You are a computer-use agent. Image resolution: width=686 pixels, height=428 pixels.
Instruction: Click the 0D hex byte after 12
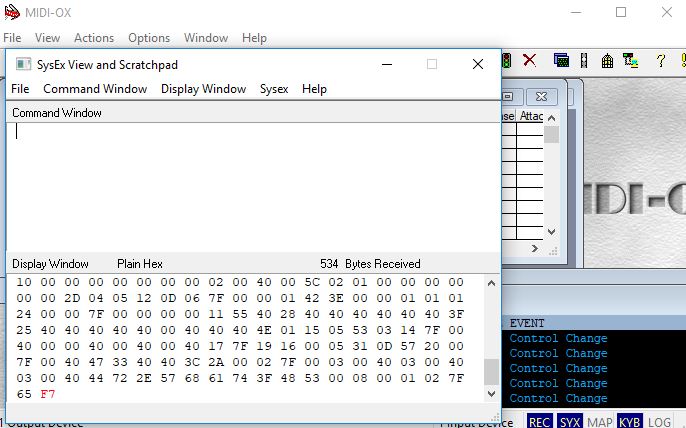tap(168, 298)
